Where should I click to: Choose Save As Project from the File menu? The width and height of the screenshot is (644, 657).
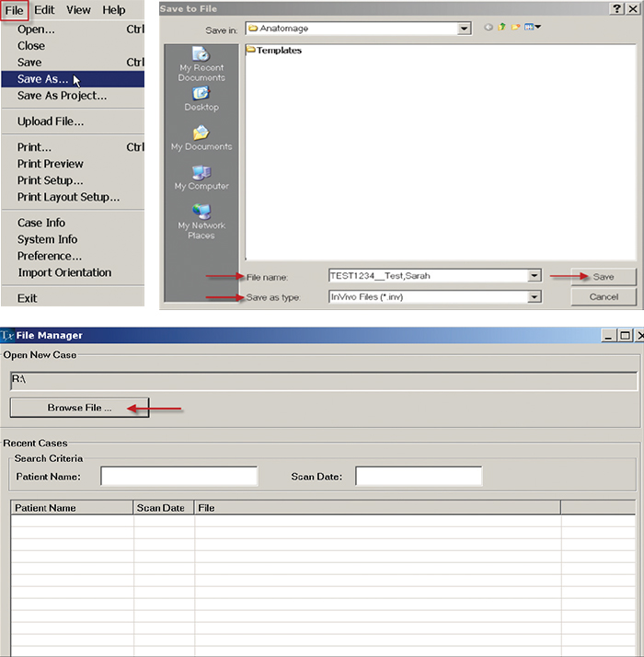click(62, 96)
